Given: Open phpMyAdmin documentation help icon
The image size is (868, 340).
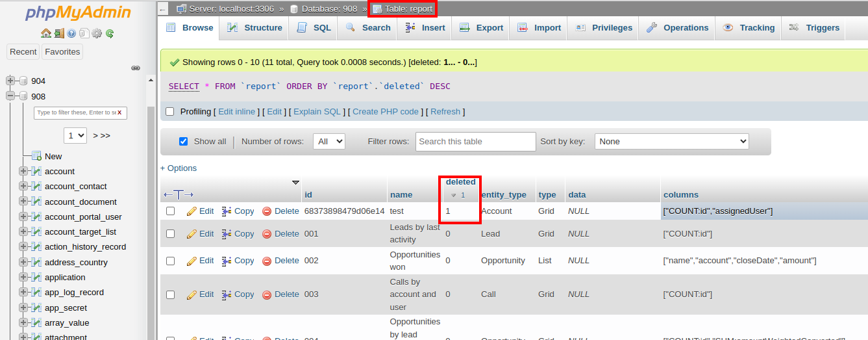Looking at the screenshot, I should point(71,33).
